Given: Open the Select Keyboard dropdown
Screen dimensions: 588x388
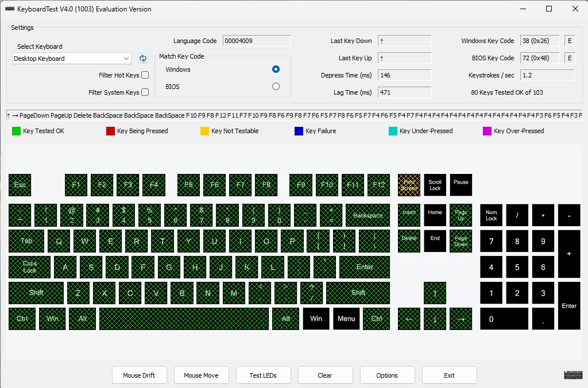Looking at the screenshot, I should pos(72,58).
